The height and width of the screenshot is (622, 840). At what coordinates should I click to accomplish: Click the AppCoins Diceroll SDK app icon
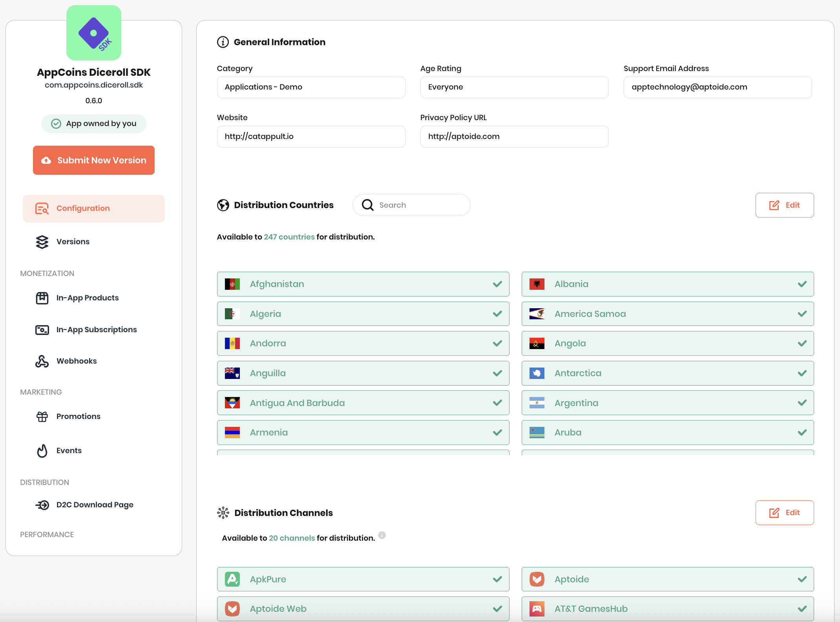[94, 33]
